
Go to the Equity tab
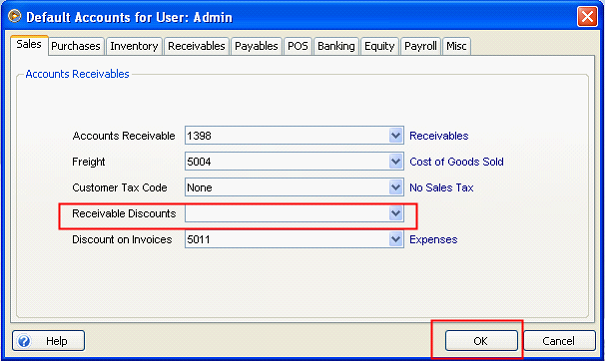point(380,46)
